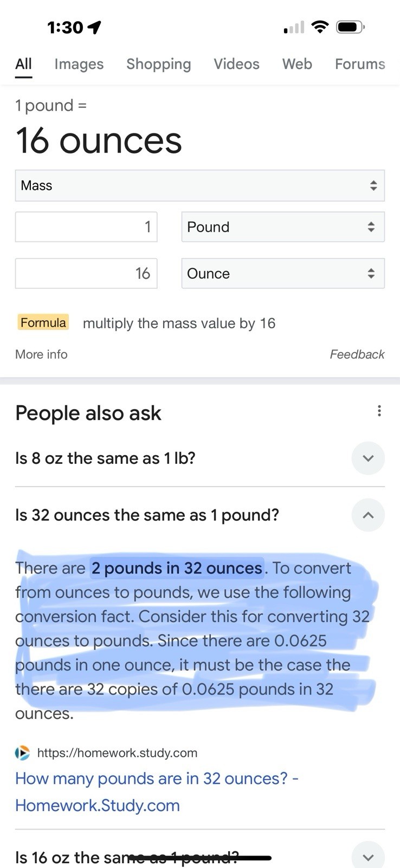Click the pound value input field
This screenshot has width=400, height=868.
point(86,227)
